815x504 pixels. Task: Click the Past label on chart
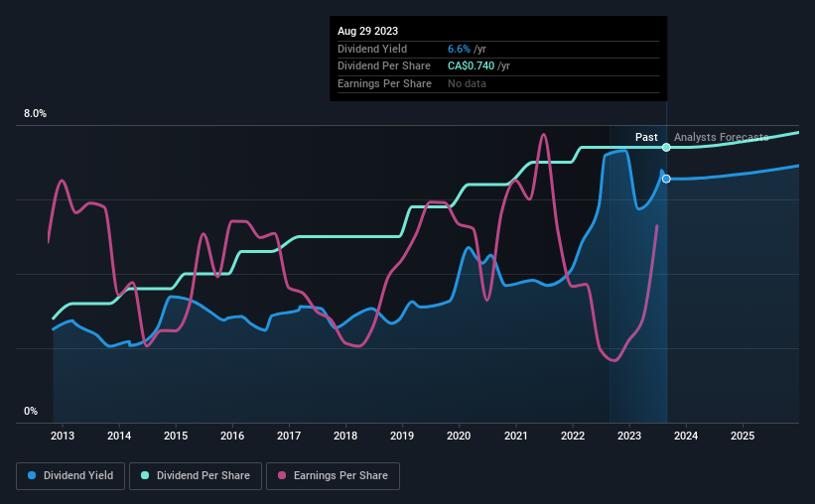click(x=646, y=137)
